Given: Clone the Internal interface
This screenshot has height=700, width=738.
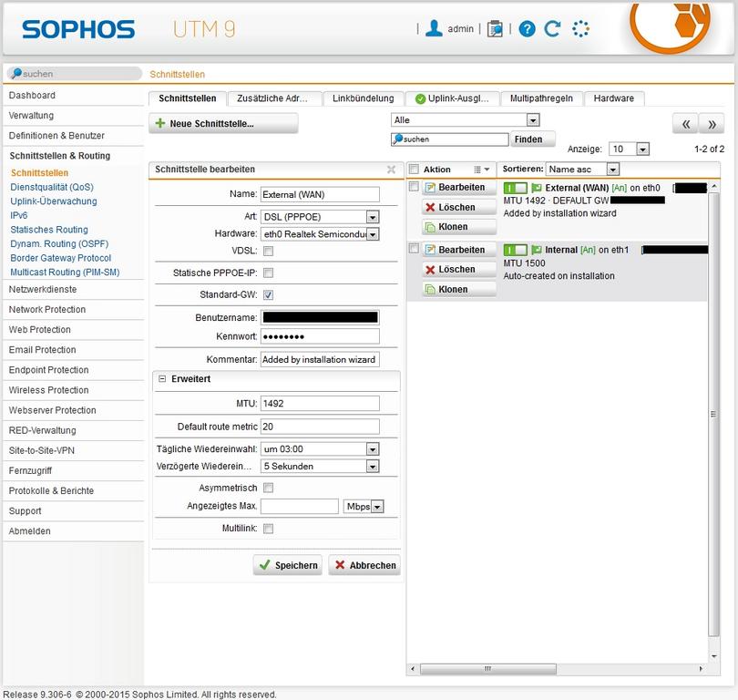Looking at the screenshot, I should coord(459,289).
